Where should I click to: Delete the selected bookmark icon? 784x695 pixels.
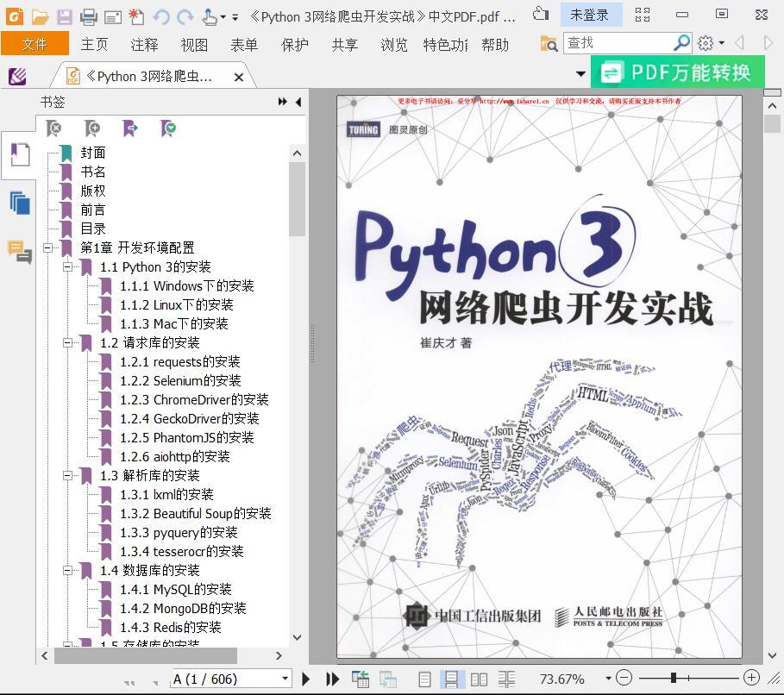tap(53, 128)
